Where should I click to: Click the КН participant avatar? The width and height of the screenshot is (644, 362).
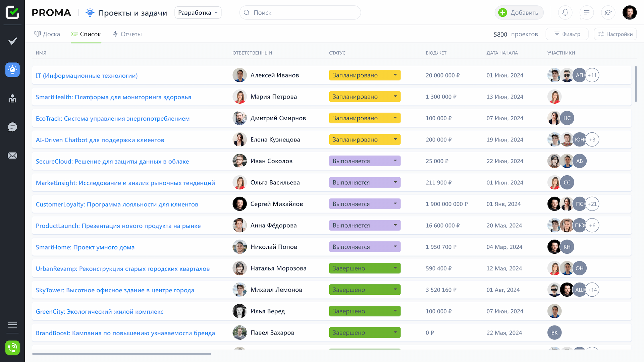pyautogui.click(x=567, y=247)
